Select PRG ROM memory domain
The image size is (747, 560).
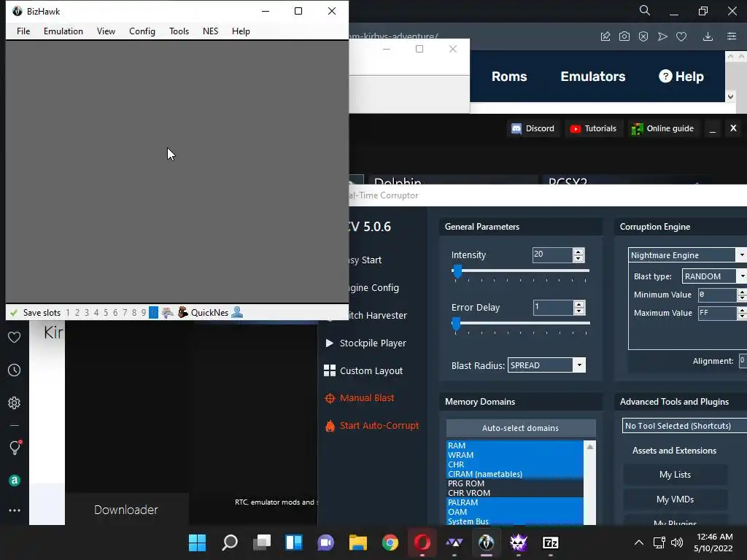pyautogui.click(x=514, y=483)
